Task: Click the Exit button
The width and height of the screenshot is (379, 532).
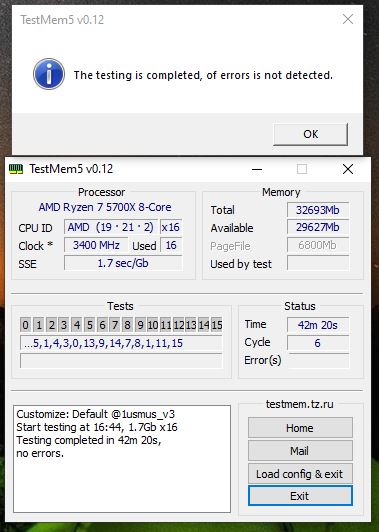Action: 300,496
